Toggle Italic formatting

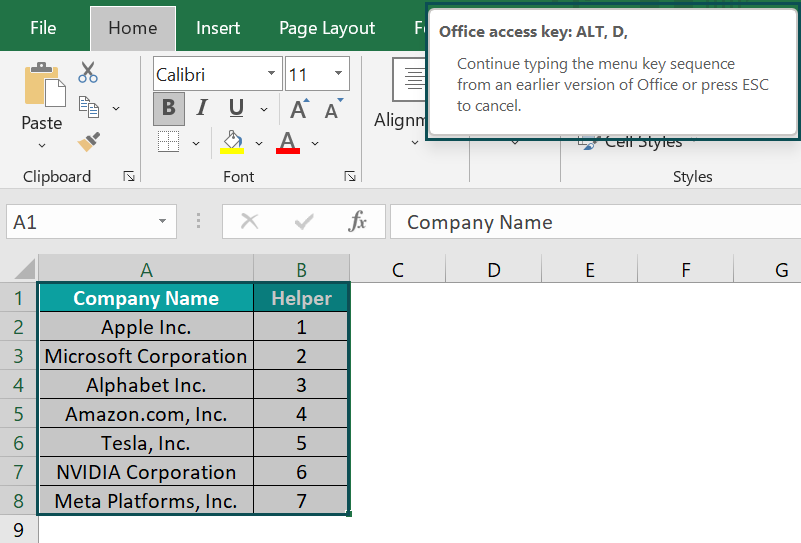(202, 108)
